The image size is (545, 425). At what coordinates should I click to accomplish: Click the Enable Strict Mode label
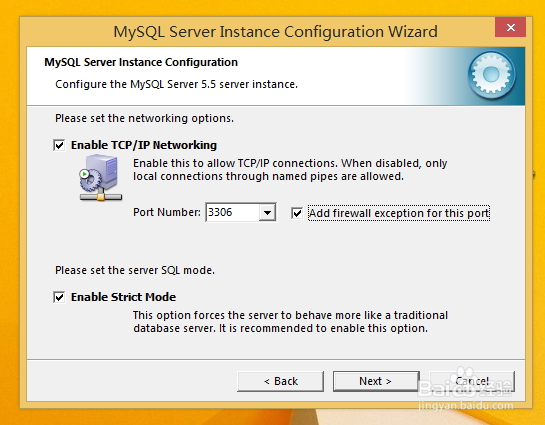tap(123, 297)
